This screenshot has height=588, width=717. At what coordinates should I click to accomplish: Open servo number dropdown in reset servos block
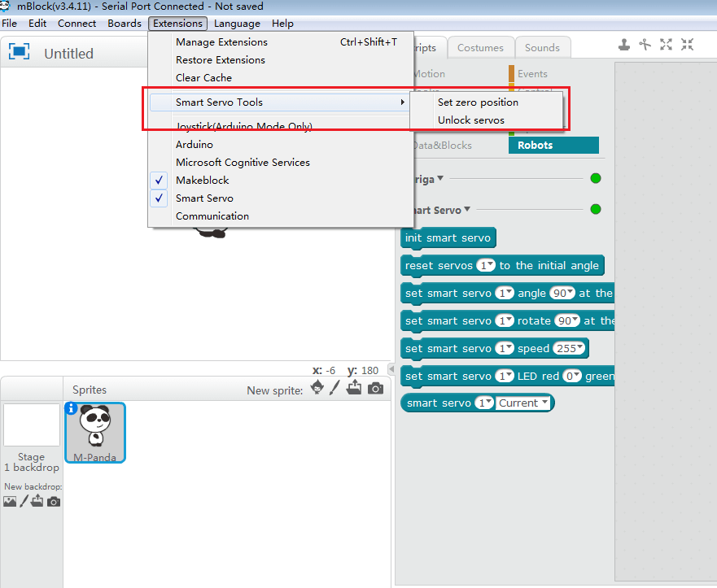tap(486, 265)
